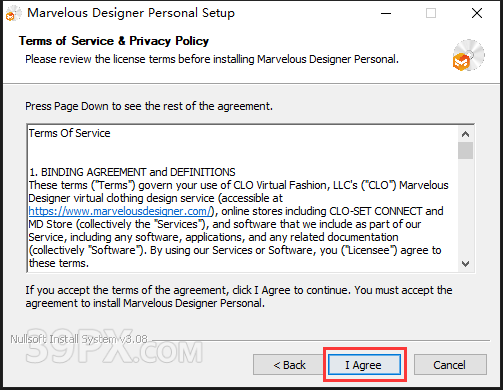Viewport: 503px width, 390px height.
Task: Click the "Terms of Service & Privacy Policy" heading
Action: (114, 41)
